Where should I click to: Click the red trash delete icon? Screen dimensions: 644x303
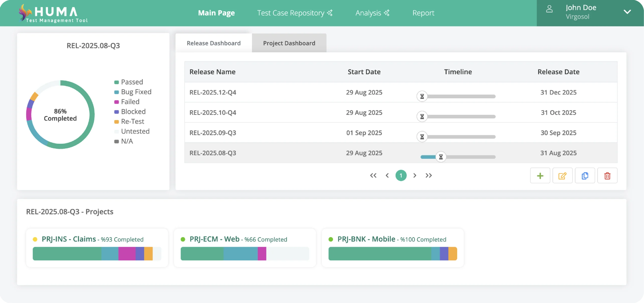coord(607,176)
